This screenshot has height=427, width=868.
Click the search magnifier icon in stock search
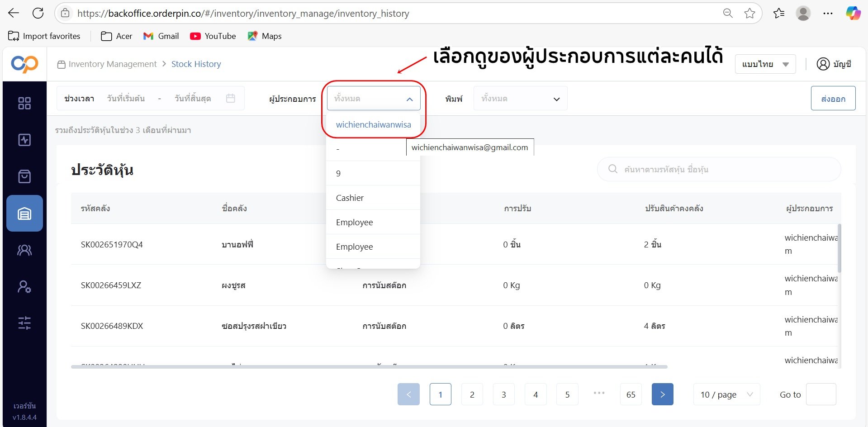pyautogui.click(x=613, y=169)
